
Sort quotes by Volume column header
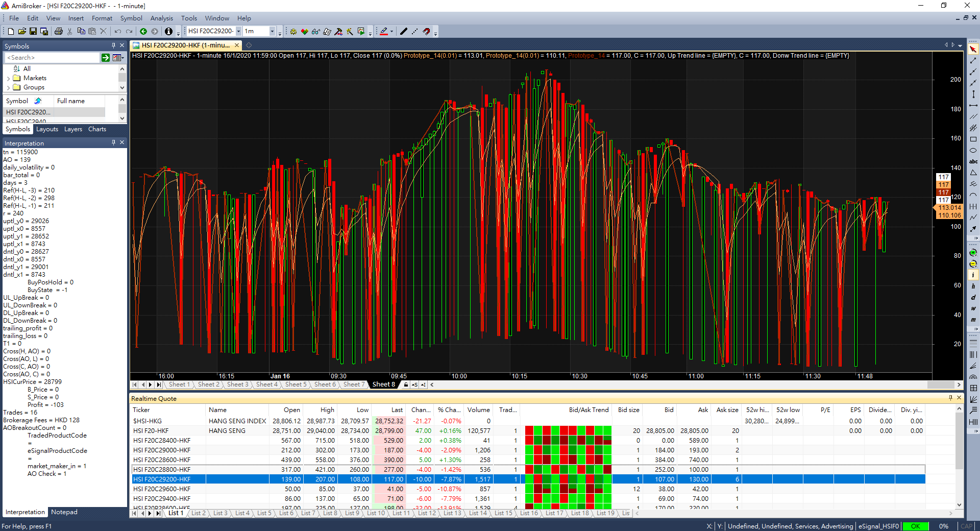(x=478, y=409)
